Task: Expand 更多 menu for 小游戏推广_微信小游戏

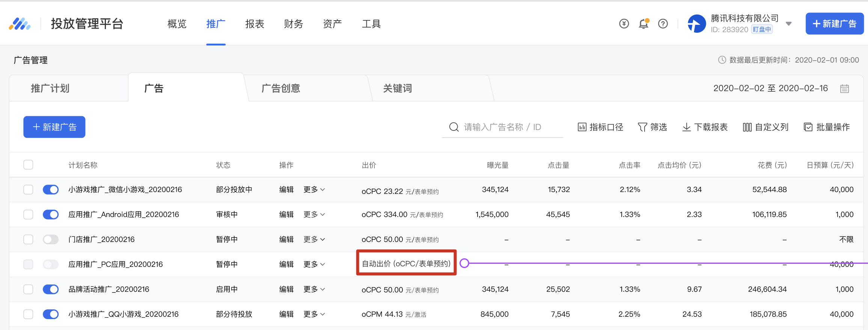Action: click(314, 189)
